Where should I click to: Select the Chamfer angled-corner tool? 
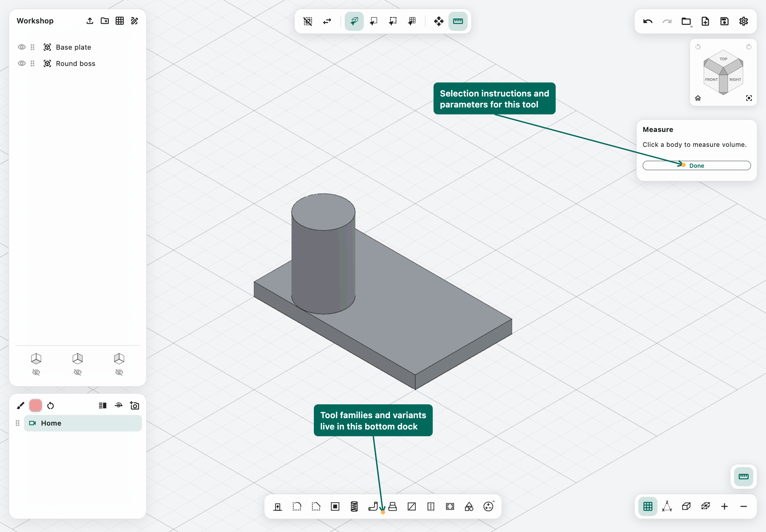(316, 506)
